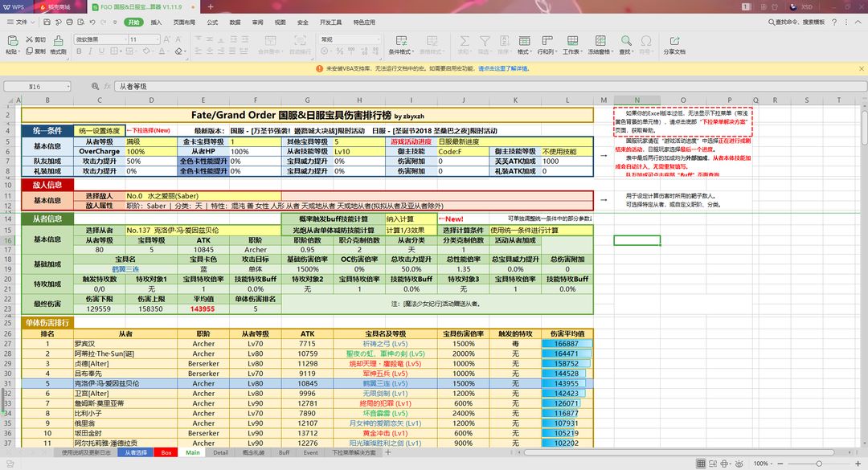Screen dimensions: 868x470
Task: Open font size dropdown showing 11
Action: pos(158,39)
